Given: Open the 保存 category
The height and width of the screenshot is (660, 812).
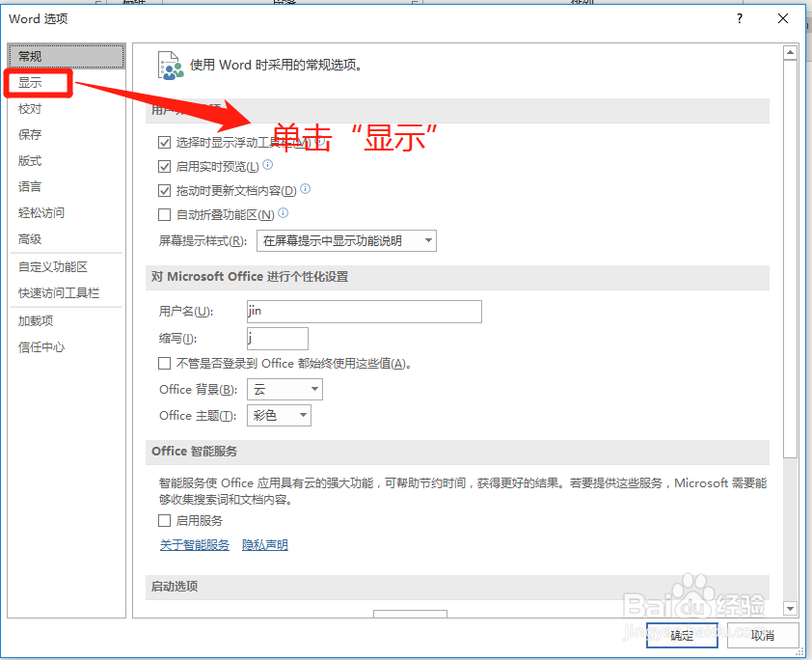Looking at the screenshot, I should 67,135.
